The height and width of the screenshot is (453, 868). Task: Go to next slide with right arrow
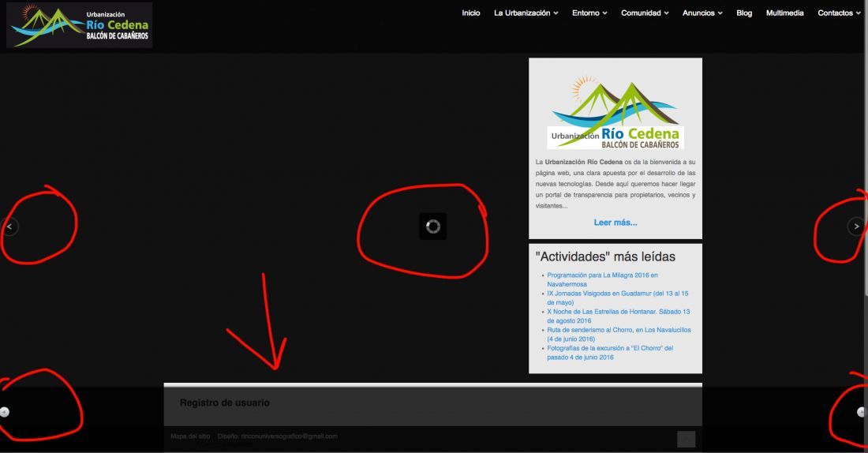pos(856,226)
